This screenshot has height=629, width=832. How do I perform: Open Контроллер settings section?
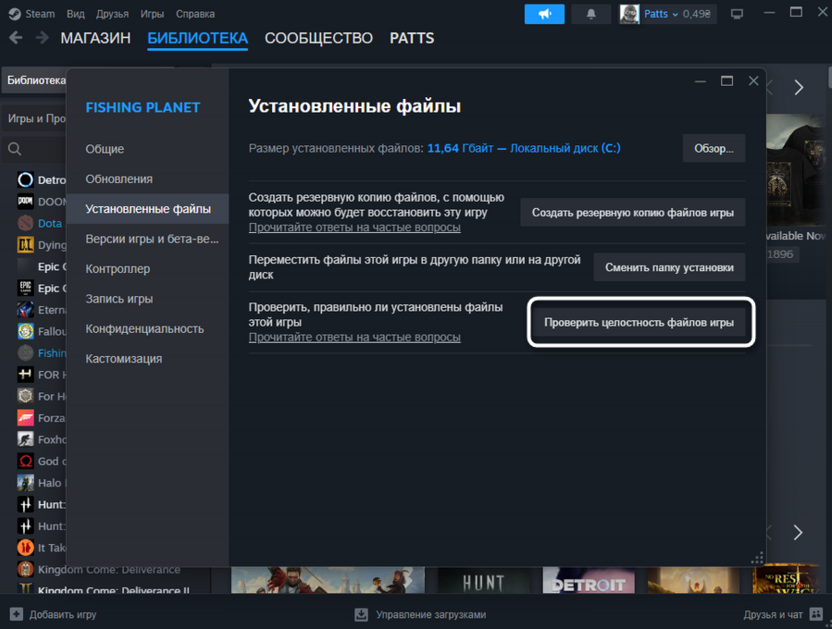(x=148, y=269)
